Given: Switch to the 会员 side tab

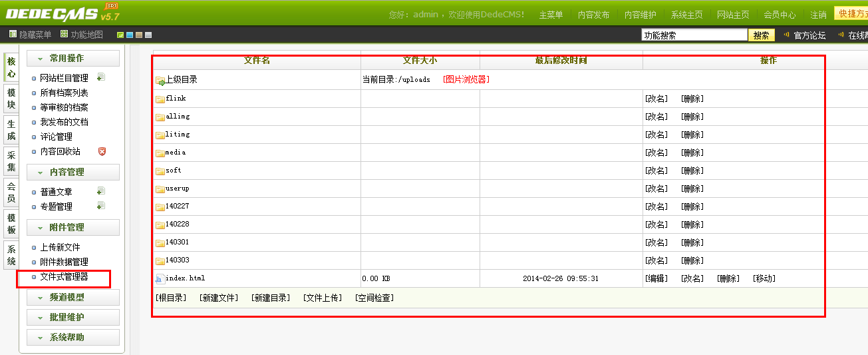Looking at the screenshot, I should pos(11,192).
